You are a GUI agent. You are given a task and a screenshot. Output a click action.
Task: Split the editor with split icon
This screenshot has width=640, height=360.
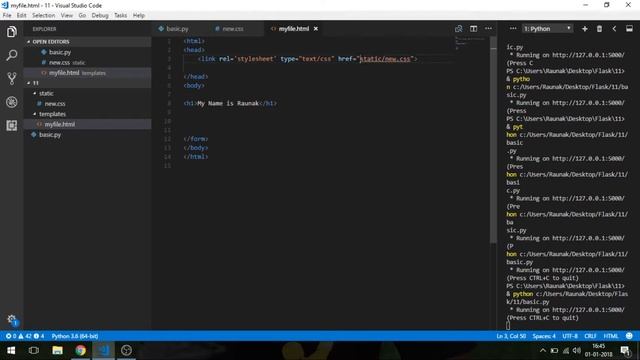[473, 29]
